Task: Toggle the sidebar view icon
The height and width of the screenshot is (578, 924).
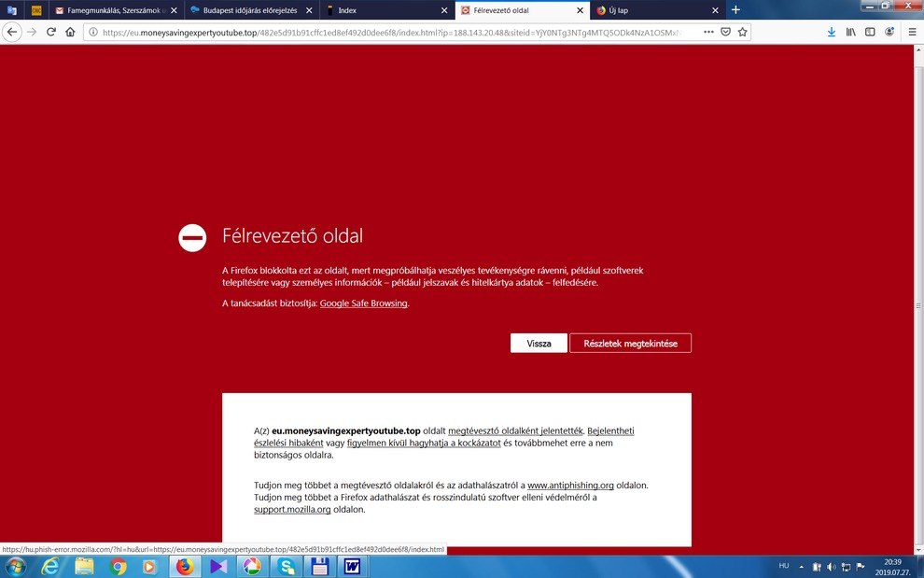Action: (x=870, y=32)
